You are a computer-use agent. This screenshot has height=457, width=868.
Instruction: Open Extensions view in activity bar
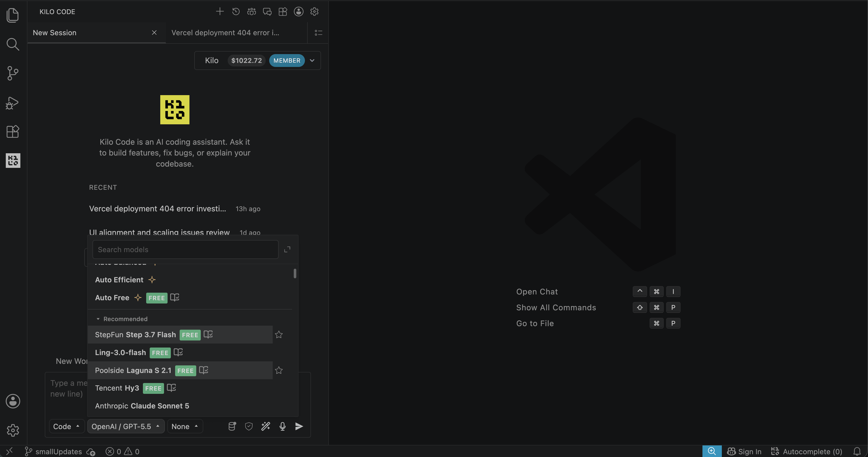coord(13,131)
